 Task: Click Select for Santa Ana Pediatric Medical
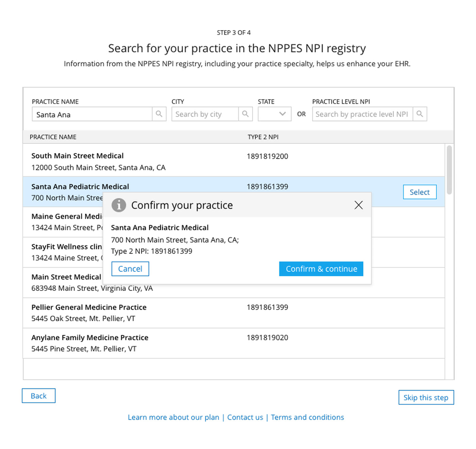pyautogui.click(x=420, y=192)
